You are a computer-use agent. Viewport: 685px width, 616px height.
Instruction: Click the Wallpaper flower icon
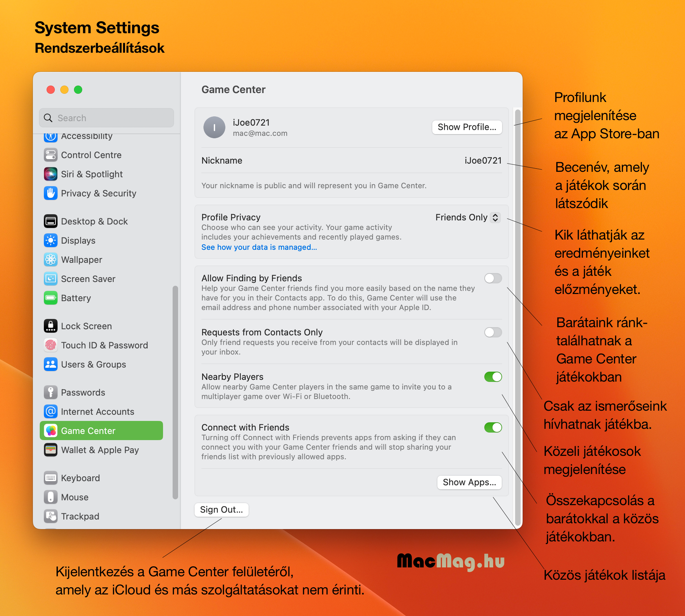(x=51, y=260)
